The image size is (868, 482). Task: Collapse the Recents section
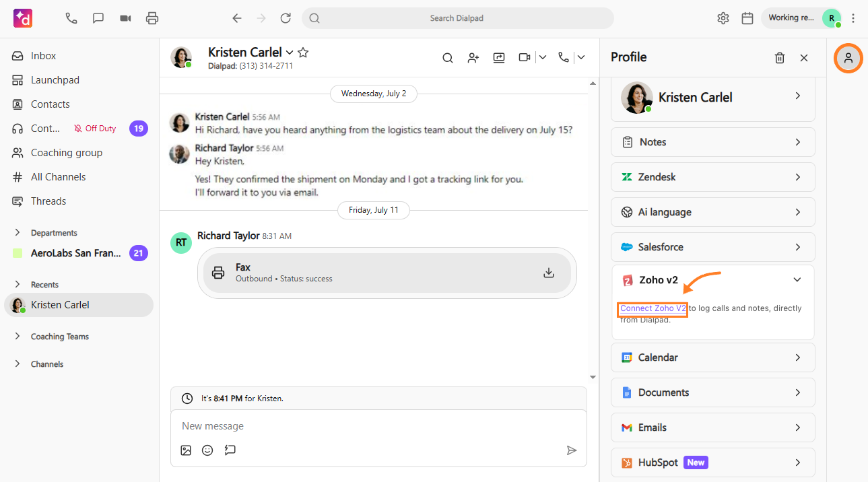[18, 284]
